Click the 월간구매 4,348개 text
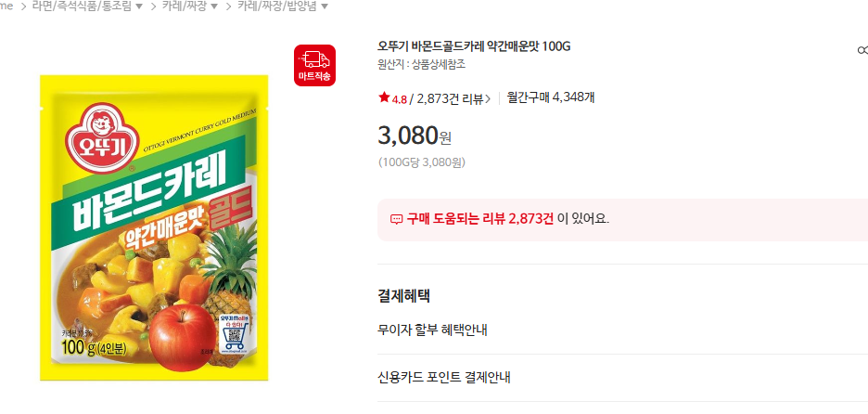 pos(551,98)
